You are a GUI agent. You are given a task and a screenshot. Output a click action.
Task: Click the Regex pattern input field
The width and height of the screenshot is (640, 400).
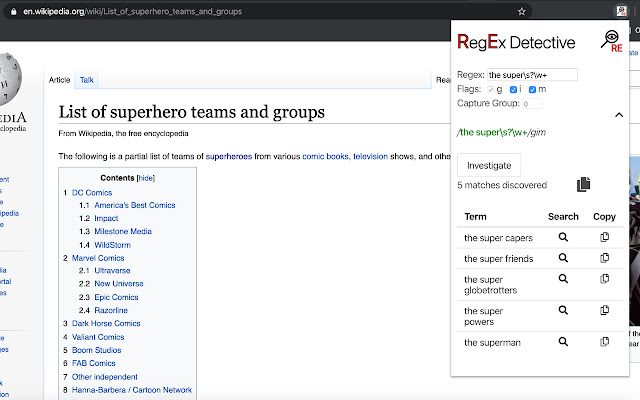point(532,75)
